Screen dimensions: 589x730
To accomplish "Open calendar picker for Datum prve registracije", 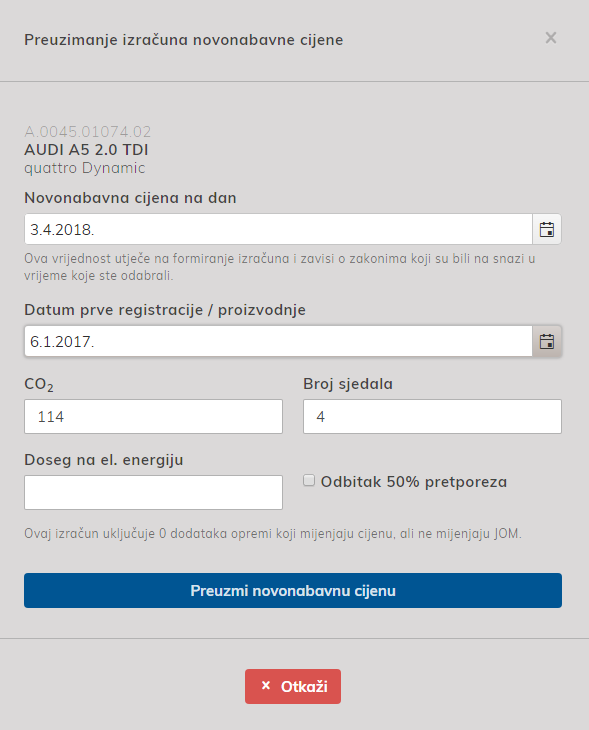I will pyautogui.click(x=547, y=341).
